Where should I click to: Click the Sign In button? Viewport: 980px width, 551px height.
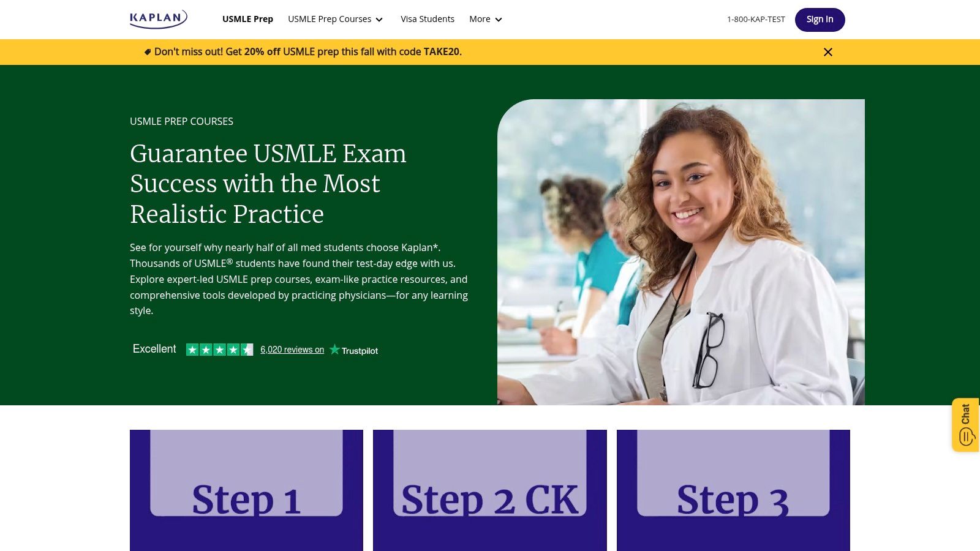pyautogui.click(x=820, y=20)
